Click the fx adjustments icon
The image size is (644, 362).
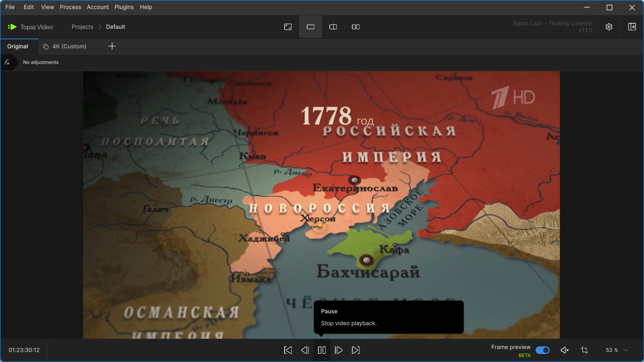pos(7,62)
